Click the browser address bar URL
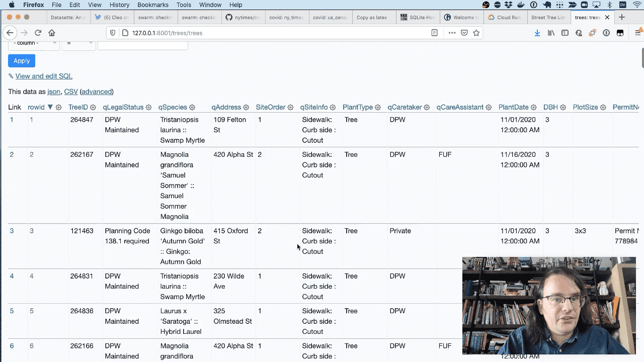Viewport: 644px width, 362px height. 167,33
